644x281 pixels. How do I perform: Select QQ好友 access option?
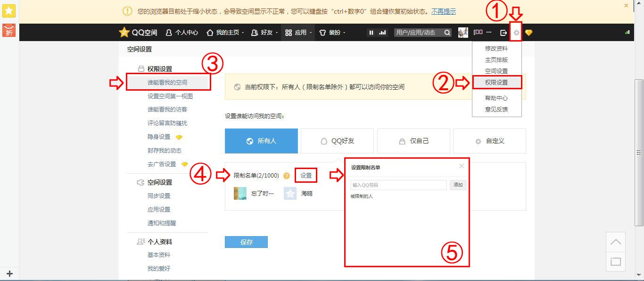(x=337, y=141)
